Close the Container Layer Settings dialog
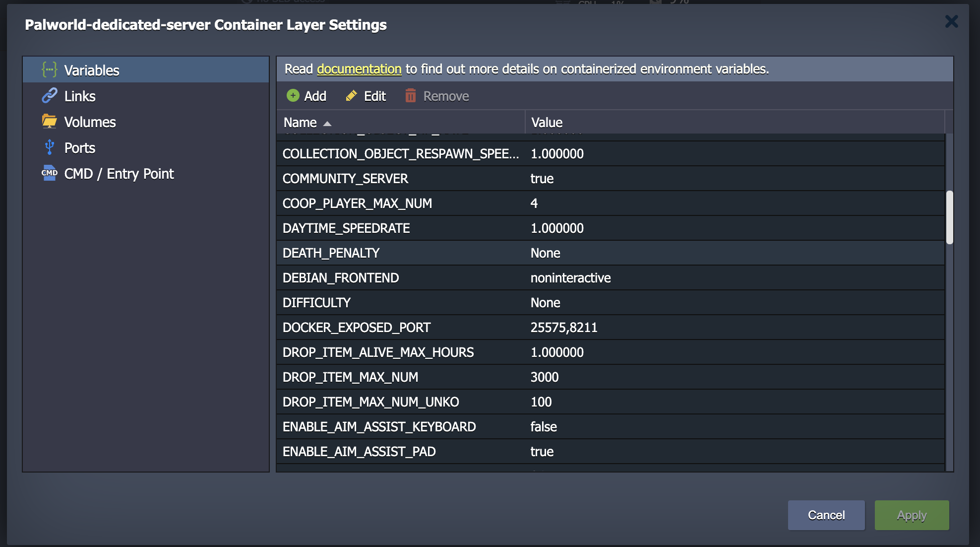Image resolution: width=980 pixels, height=547 pixels. pos(951,21)
